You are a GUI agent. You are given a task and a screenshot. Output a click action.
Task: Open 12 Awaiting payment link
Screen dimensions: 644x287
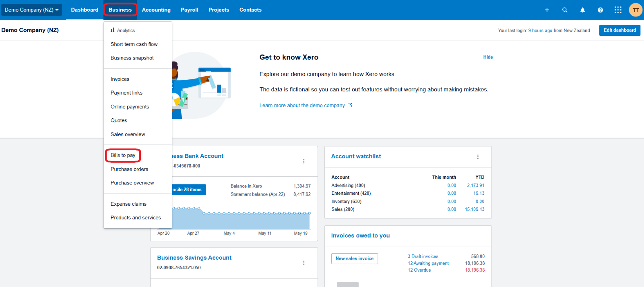[x=428, y=263]
